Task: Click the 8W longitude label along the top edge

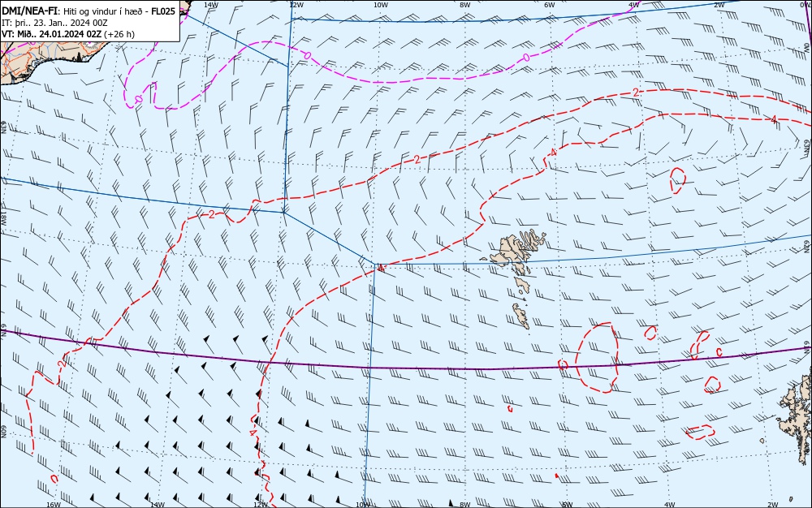Action: 465,5
